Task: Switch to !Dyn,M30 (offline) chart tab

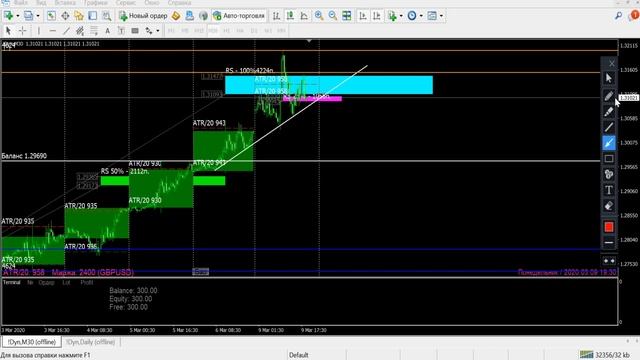Action: (x=31, y=342)
